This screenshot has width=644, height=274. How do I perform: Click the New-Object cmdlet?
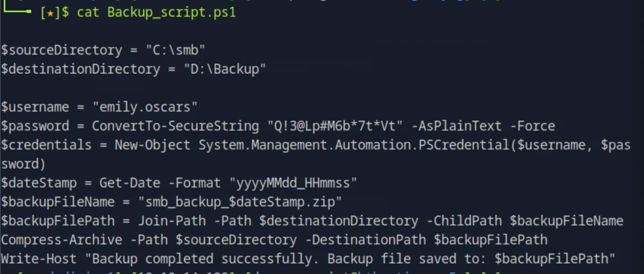click(x=152, y=145)
